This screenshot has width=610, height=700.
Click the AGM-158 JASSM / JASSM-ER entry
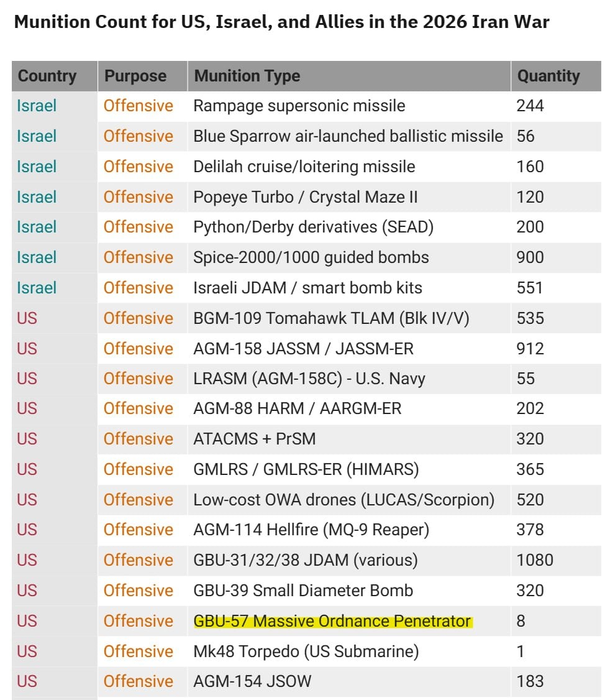point(303,348)
